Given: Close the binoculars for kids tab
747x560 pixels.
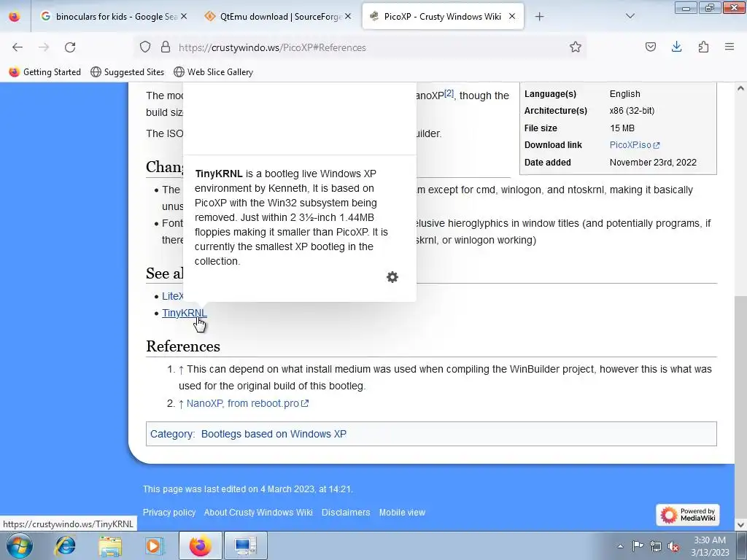Looking at the screenshot, I should [184, 16].
